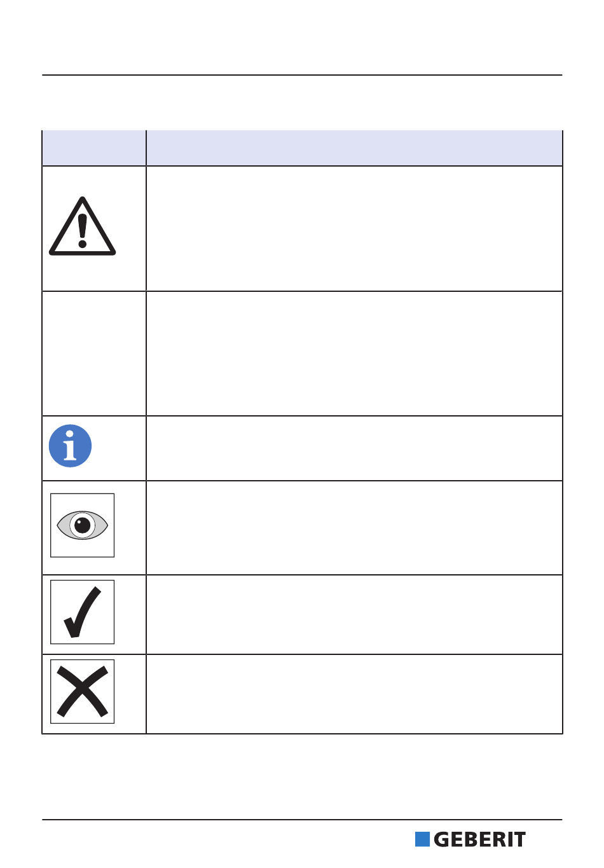
Task: Click the empty cell beside info icon
Action: (355, 448)
